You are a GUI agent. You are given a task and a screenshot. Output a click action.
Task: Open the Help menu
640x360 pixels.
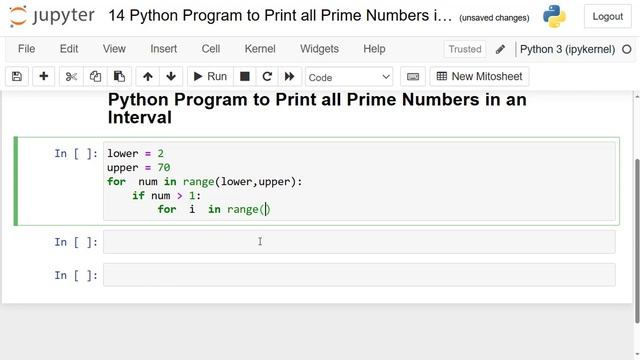374,49
